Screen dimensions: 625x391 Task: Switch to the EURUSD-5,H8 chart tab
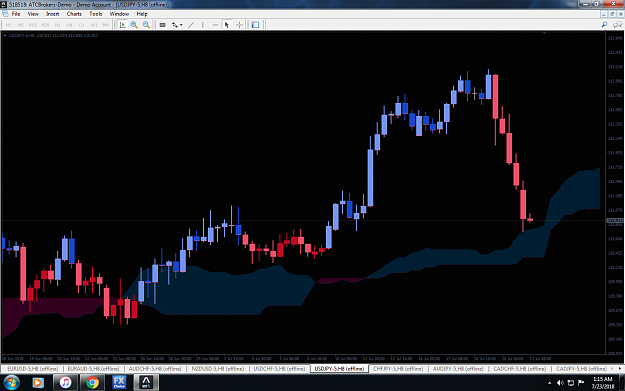(33, 369)
